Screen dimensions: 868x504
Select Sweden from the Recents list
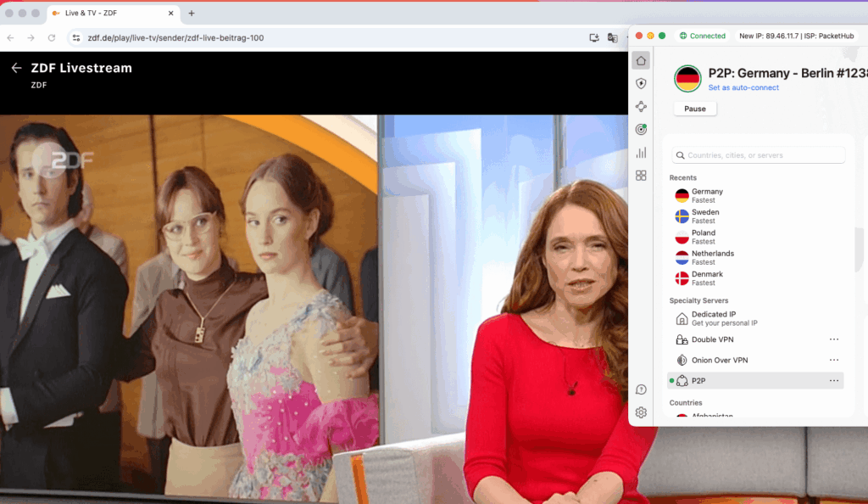(x=704, y=216)
